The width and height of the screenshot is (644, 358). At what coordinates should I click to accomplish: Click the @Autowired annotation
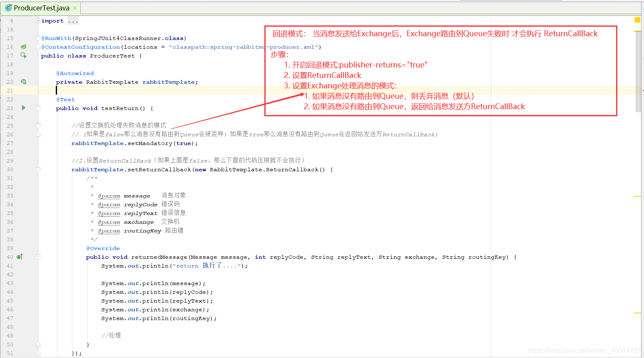pyautogui.click(x=75, y=73)
